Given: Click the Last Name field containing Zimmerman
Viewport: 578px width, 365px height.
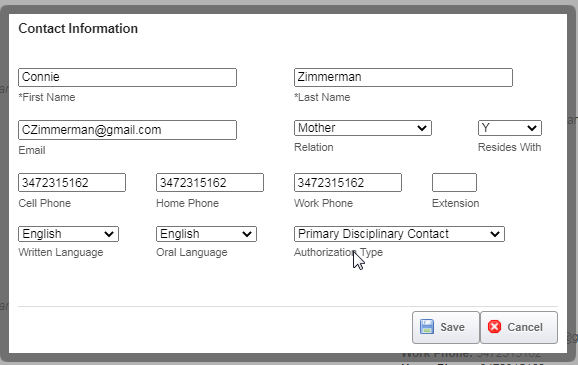Looking at the screenshot, I should pyautogui.click(x=403, y=77).
